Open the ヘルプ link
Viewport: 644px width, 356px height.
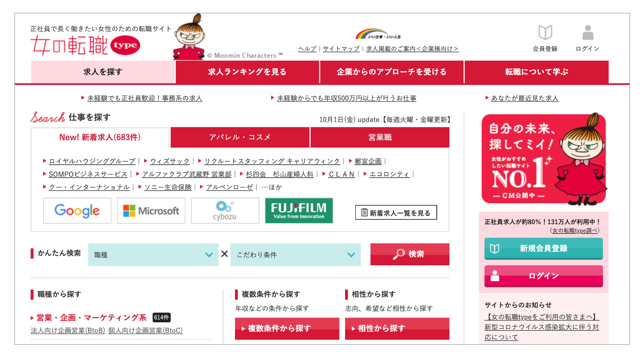307,49
